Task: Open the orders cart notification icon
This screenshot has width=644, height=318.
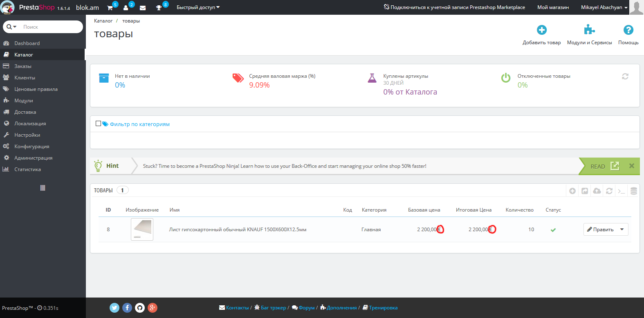Action: click(x=110, y=8)
